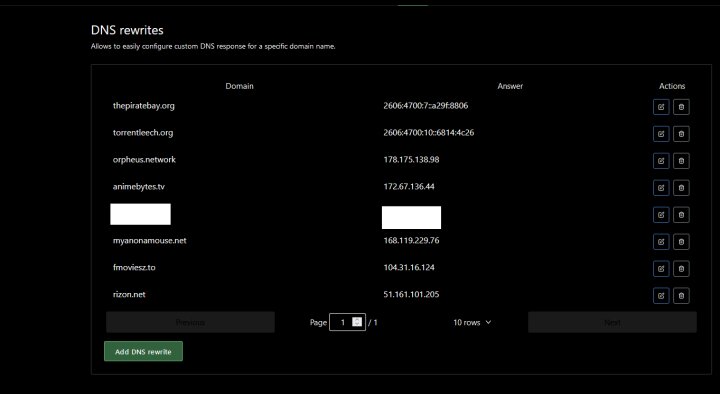Delete the thepiratebay.org rewrite

coord(681,107)
